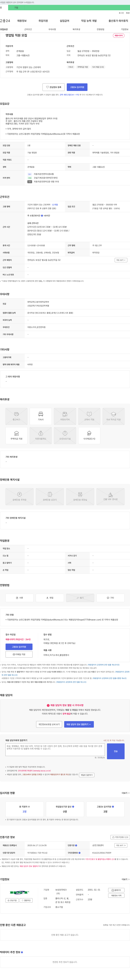Click the 교육비 지원 benefit icon
The image size is (130, 980).
click(89, 416)
